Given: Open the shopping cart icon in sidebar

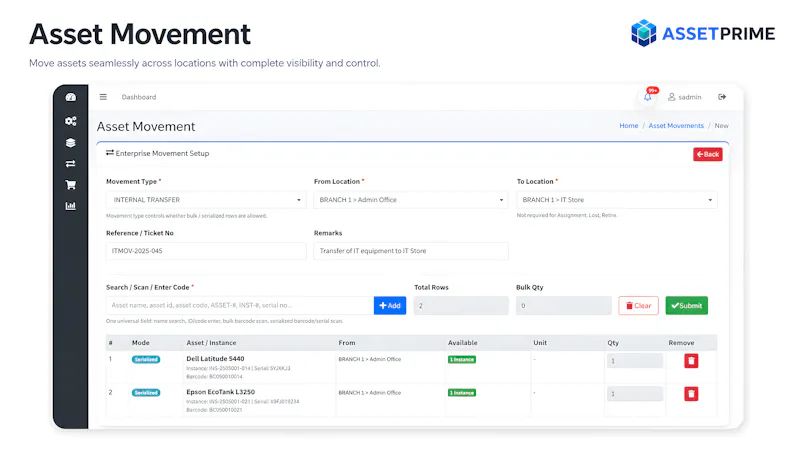Looking at the screenshot, I should (70, 185).
